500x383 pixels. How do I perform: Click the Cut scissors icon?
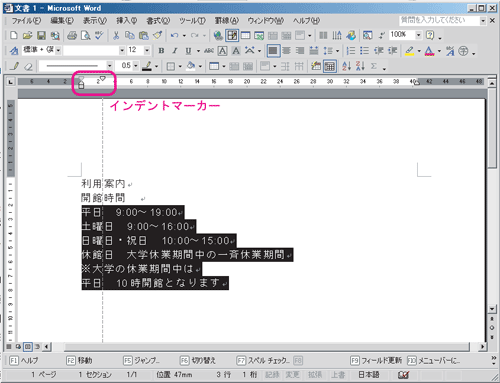(116, 35)
